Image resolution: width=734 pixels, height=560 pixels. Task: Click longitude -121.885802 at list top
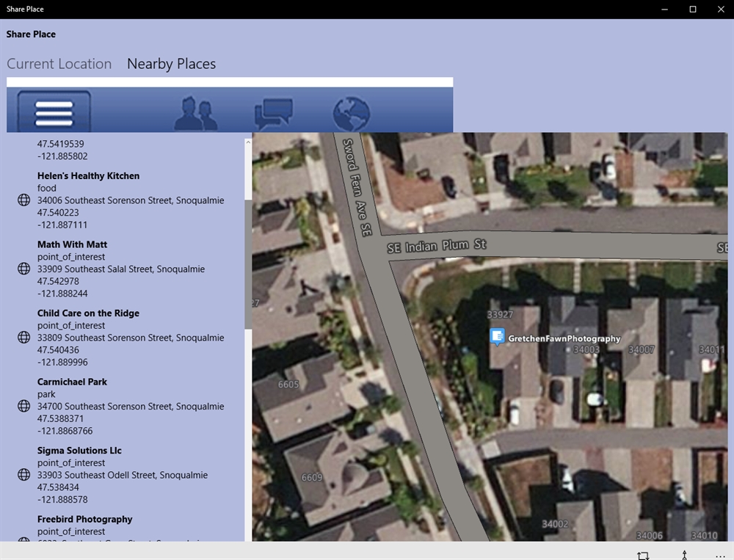(62, 156)
